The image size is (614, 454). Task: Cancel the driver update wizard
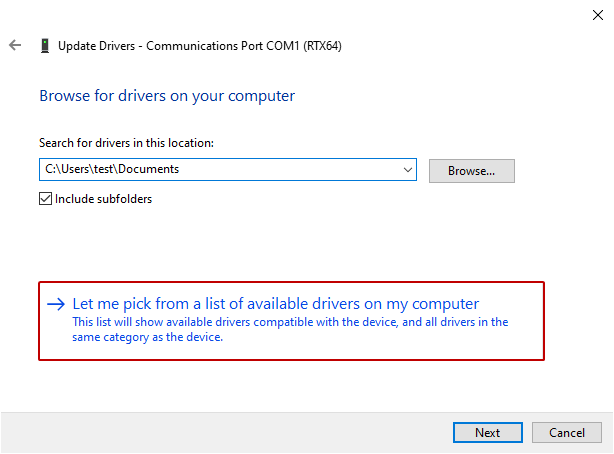(x=567, y=432)
